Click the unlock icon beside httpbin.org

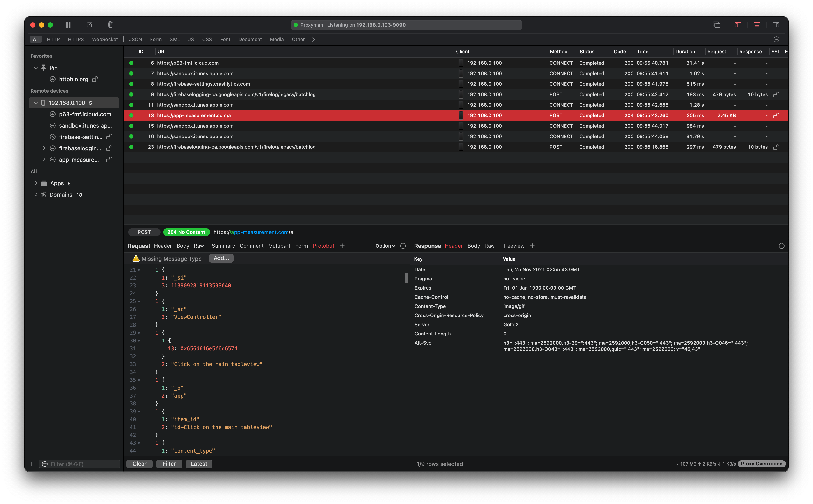[95, 79]
